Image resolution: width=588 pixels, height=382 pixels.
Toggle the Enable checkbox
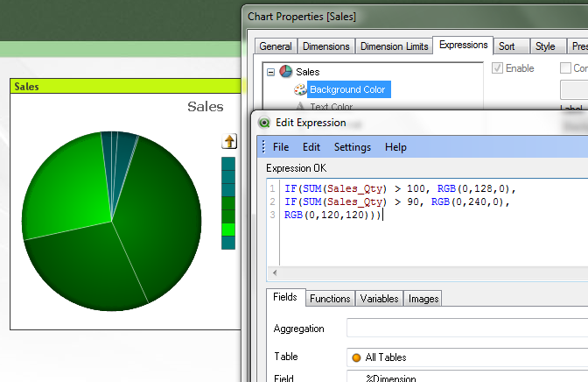point(497,68)
